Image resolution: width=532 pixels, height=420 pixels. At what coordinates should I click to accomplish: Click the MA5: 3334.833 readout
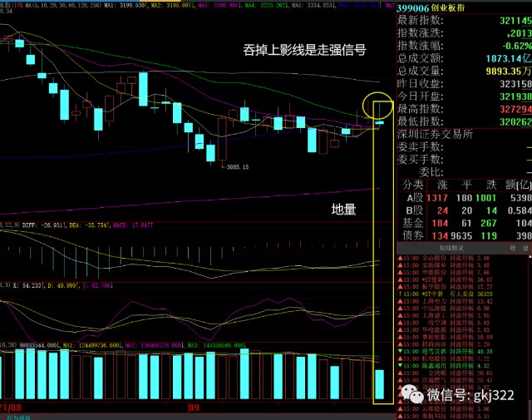312,6
